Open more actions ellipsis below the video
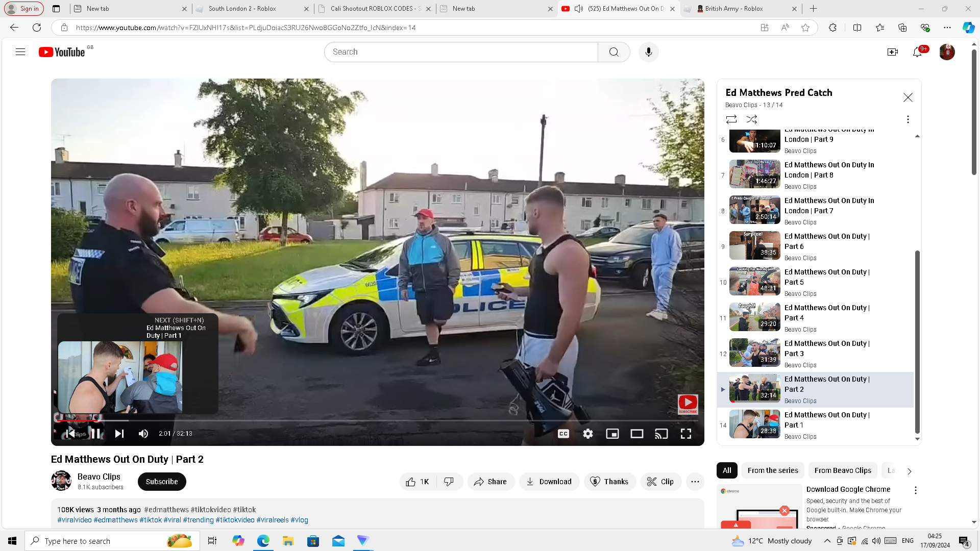 (x=695, y=482)
